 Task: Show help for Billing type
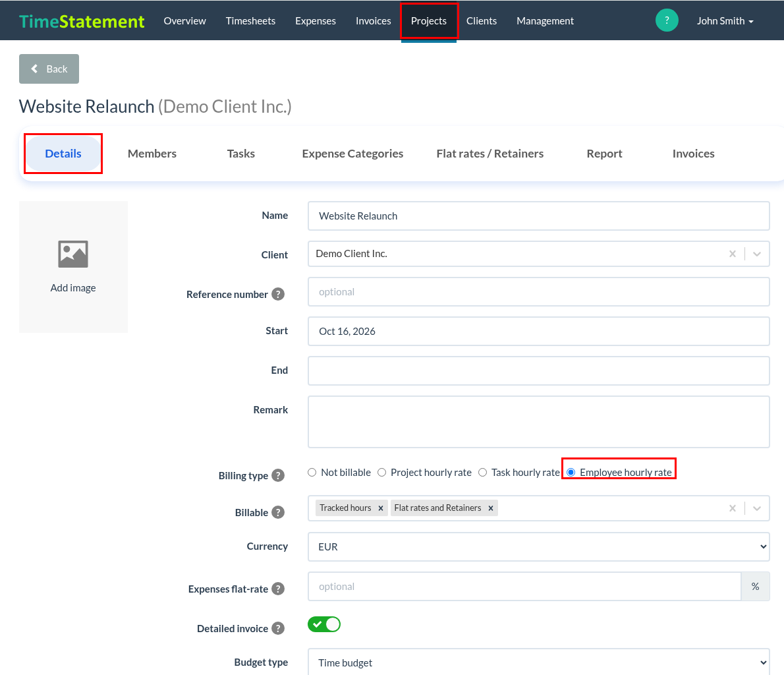[x=278, y=475]
